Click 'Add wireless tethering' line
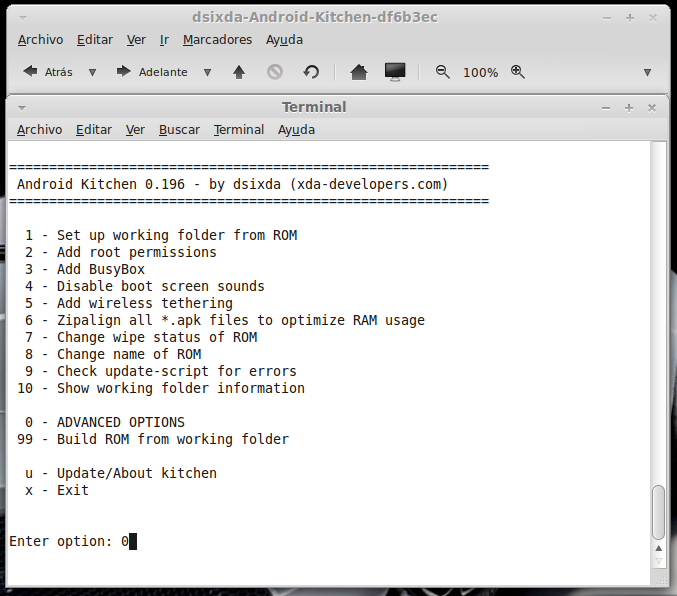This screenshot has height=596, width=677. click(x=145, y=303)
